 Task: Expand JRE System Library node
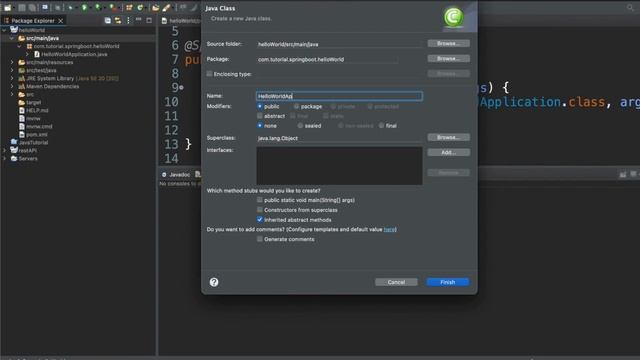pyautogui.click(x=12, y=78)
